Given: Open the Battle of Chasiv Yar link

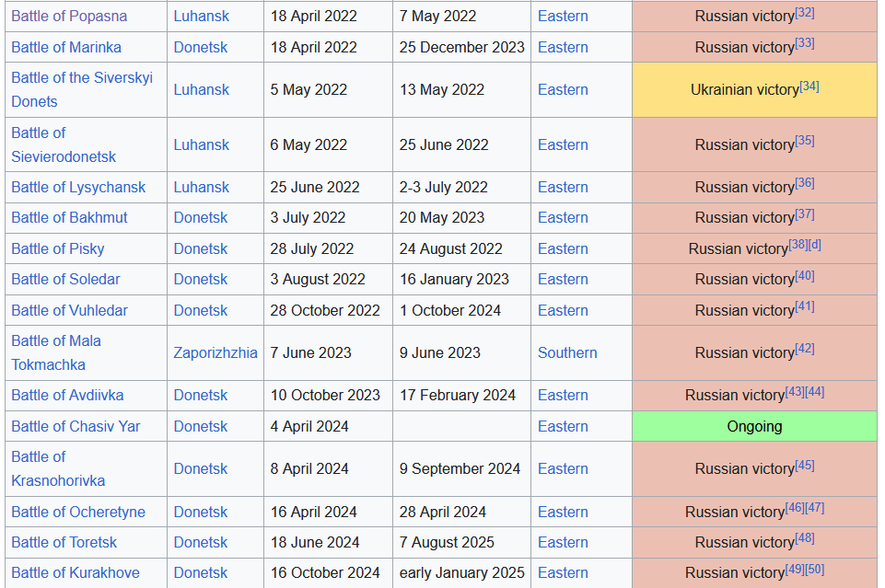Looking at the screenshot, I should tap(76, 426).
